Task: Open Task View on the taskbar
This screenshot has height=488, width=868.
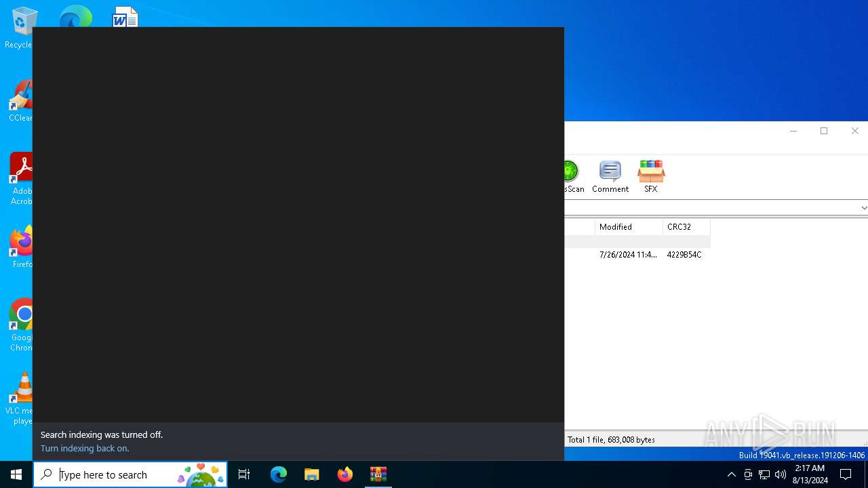Action: (x=244, y=474)
